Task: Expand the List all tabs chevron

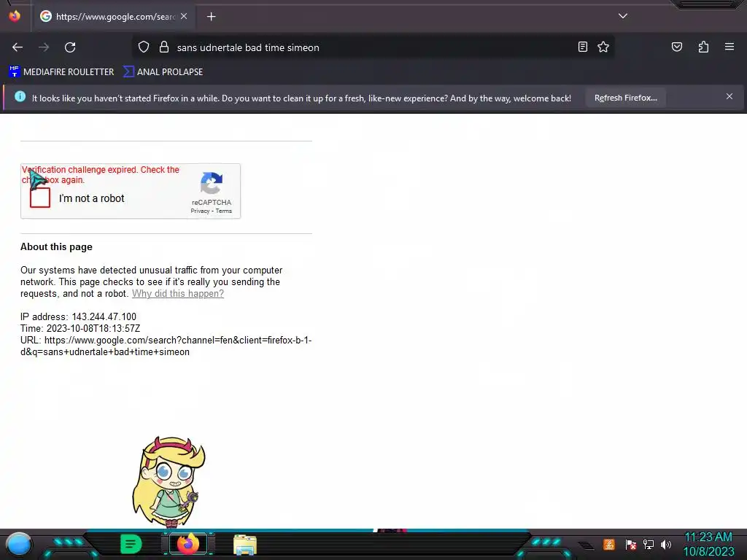Action: 623,16
